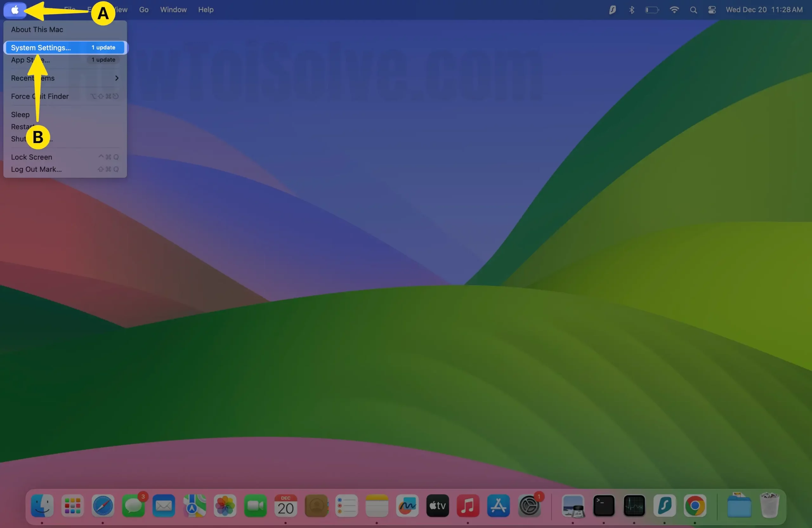Launch Maps from the Dock
This screenshot has width=812, height=528.
pyautogui.click(x=194, y=505)
